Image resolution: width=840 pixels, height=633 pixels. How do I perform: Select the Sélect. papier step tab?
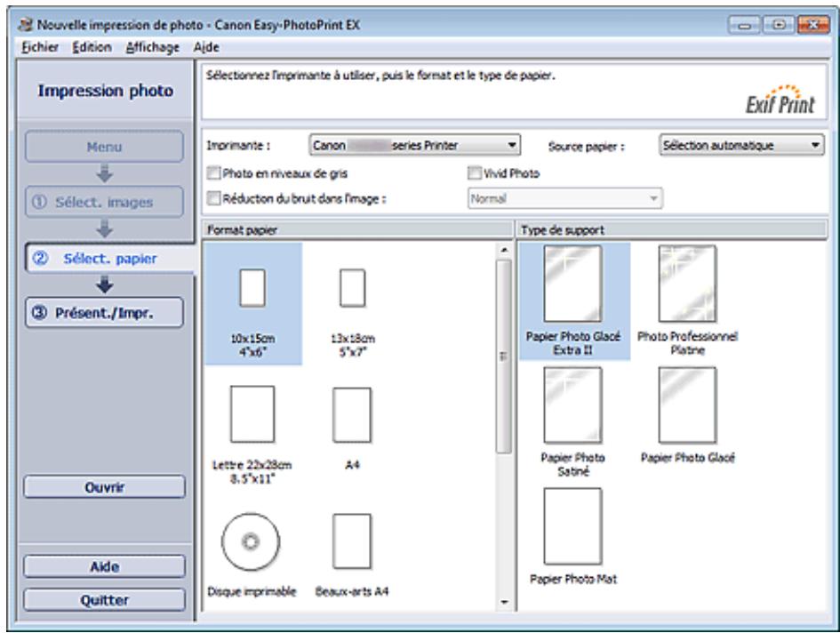110,259
